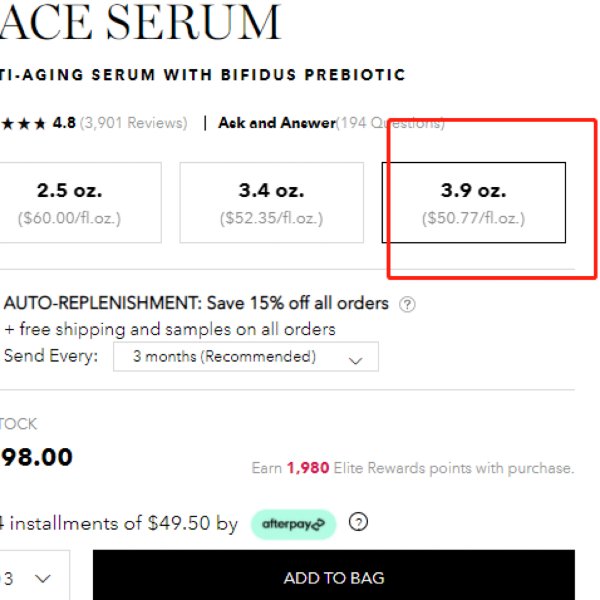Expand the Send Every frequency dropdown
Image resolution: width=600 pixels, height=600 pixels.
pos(246,357)
